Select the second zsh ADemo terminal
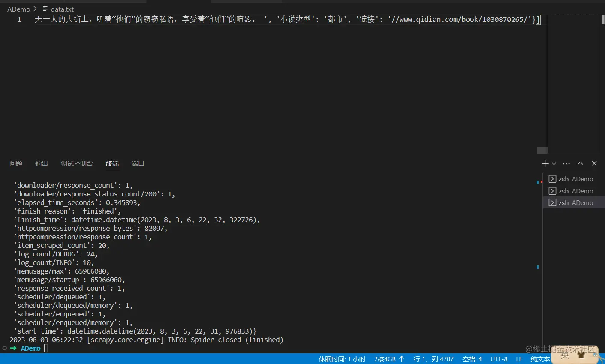Viewport: 605px width, 364px height. (574, 191)
